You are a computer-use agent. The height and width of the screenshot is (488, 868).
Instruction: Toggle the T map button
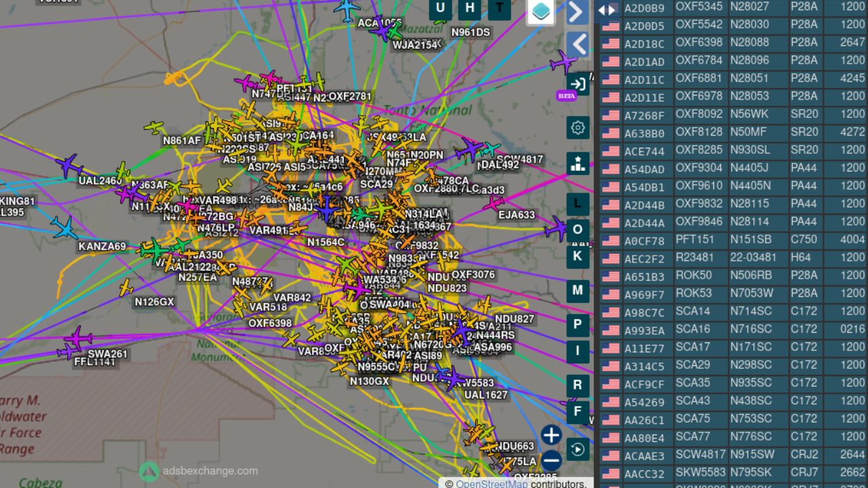500,8
